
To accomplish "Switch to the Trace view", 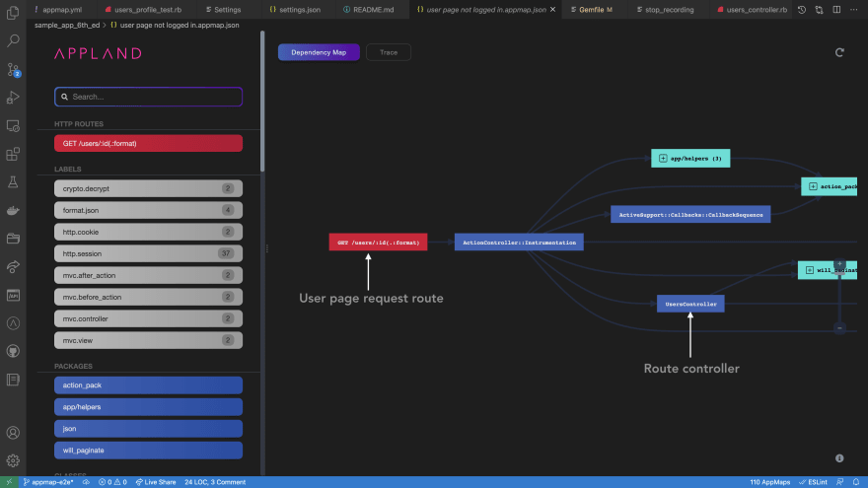I will click(x=389, y=52).
